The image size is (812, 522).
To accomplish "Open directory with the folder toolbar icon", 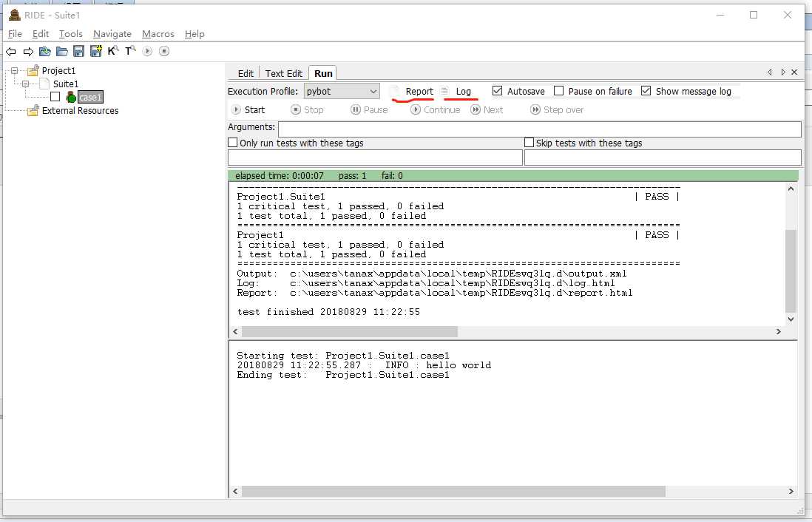I will tap(62, 51).
